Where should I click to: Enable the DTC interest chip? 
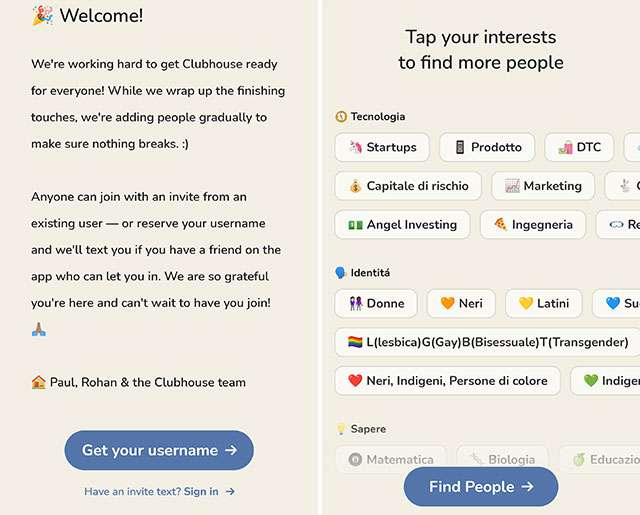(x=579, y=147)
